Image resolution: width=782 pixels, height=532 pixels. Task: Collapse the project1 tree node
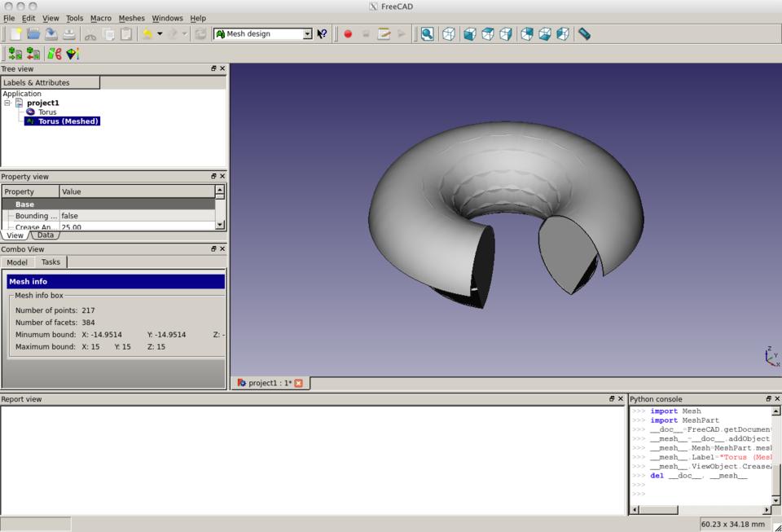point(7,103)
